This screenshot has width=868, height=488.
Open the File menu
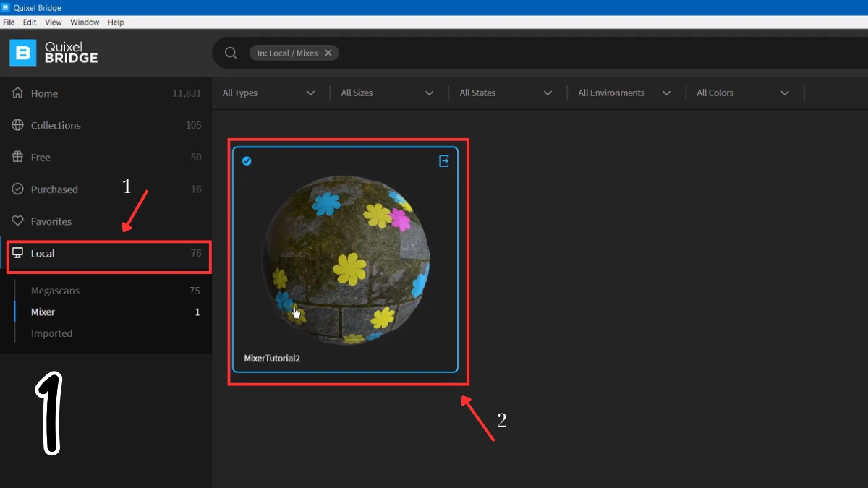(9, 22)
